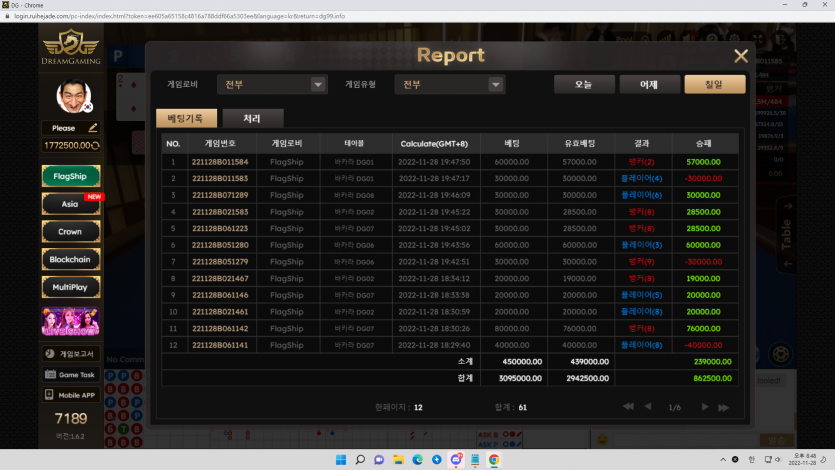Open the 게임유형 dropdown showing 전부

tap(450, 85)
